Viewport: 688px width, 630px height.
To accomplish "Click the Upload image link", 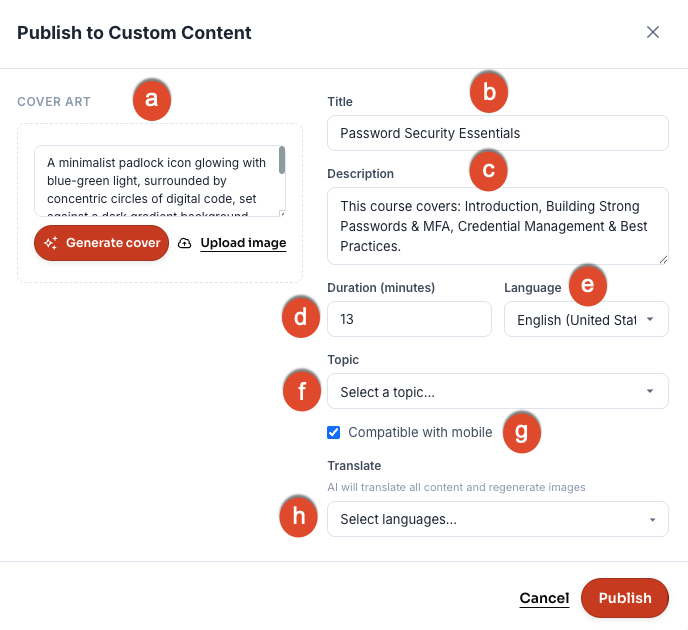I will coord(243,243).
